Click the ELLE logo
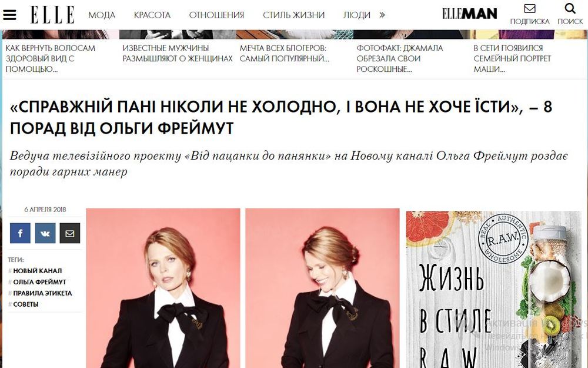The width and height of the screenshot is (588, 368). coord(52,15)
